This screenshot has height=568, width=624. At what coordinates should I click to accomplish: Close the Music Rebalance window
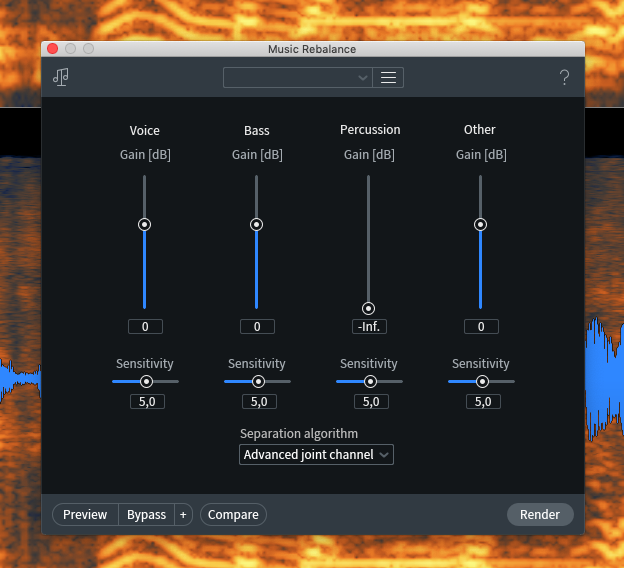tap(53, 49)
